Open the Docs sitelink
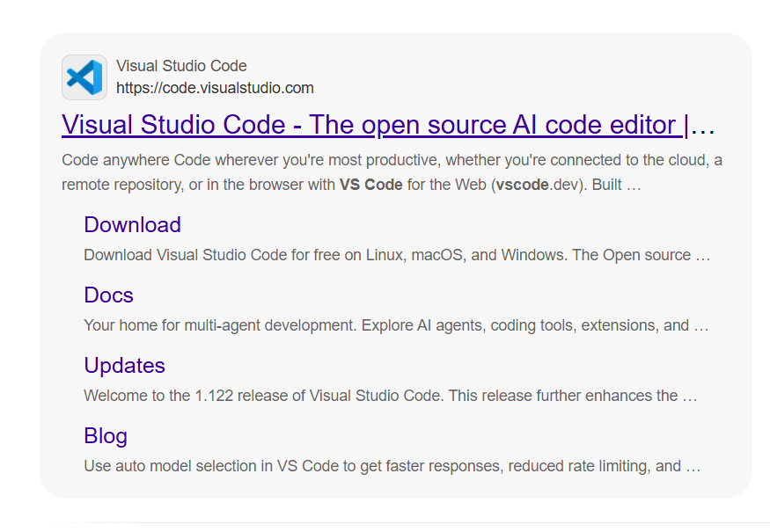This screenshot has width=770, height=532. tap(108, 295)
